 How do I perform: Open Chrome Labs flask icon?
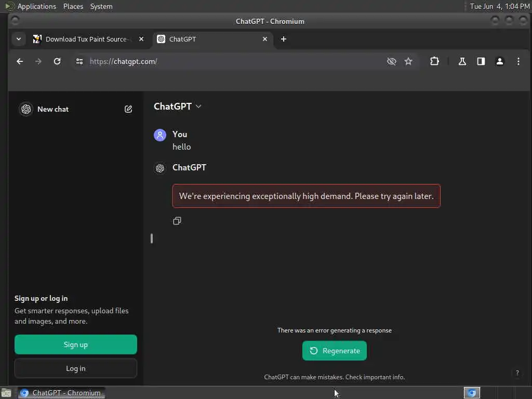pos(462,61)
